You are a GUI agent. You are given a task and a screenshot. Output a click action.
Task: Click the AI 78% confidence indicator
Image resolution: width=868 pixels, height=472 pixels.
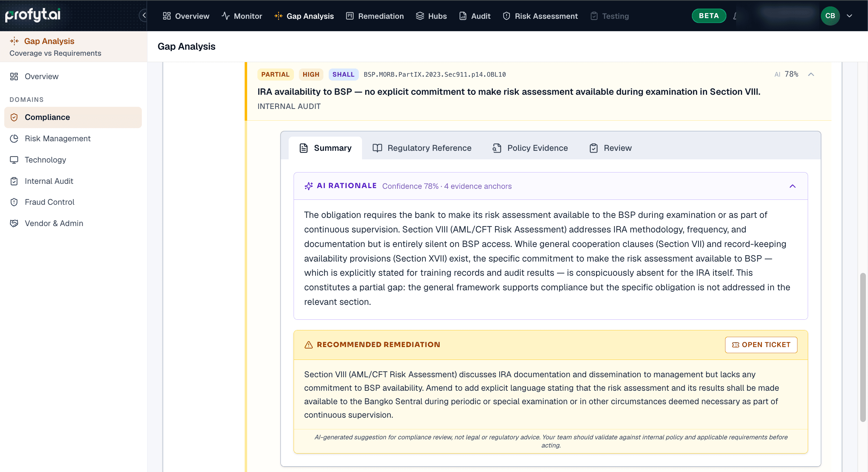click(786, 74)
